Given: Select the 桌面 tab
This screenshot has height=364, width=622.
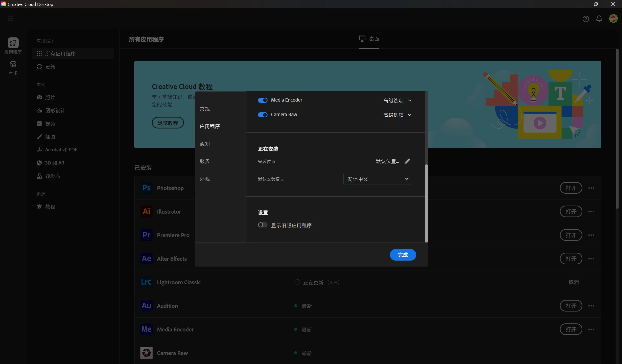Looking at the screenshot, I should [x=369, y=39].
